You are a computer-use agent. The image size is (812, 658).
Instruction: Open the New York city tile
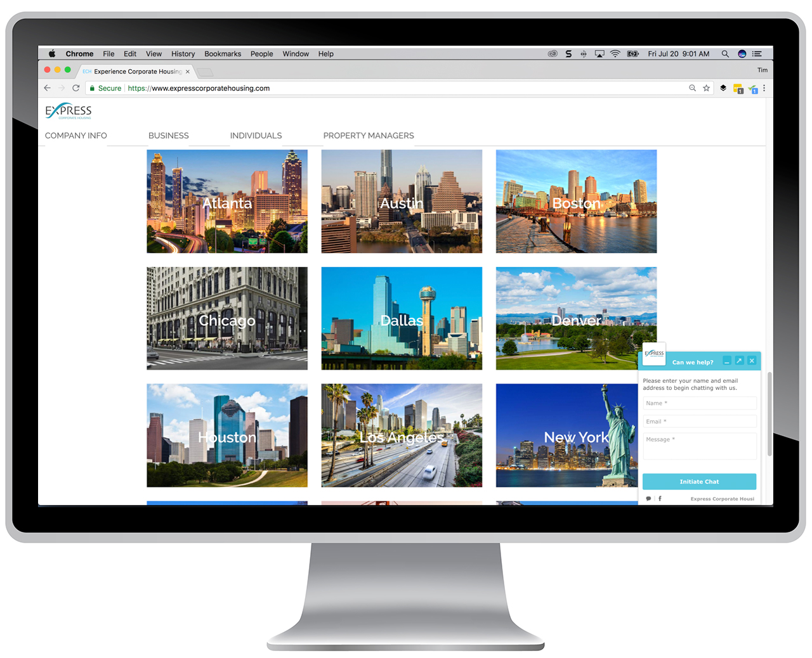click(x=566, y=435)
